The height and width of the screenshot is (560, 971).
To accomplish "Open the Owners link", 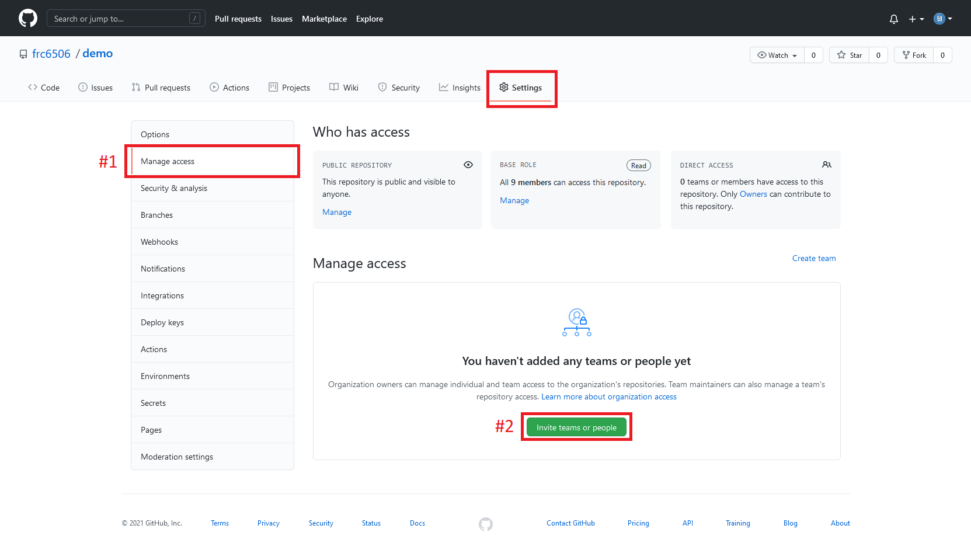I will [x=753, y=194].
